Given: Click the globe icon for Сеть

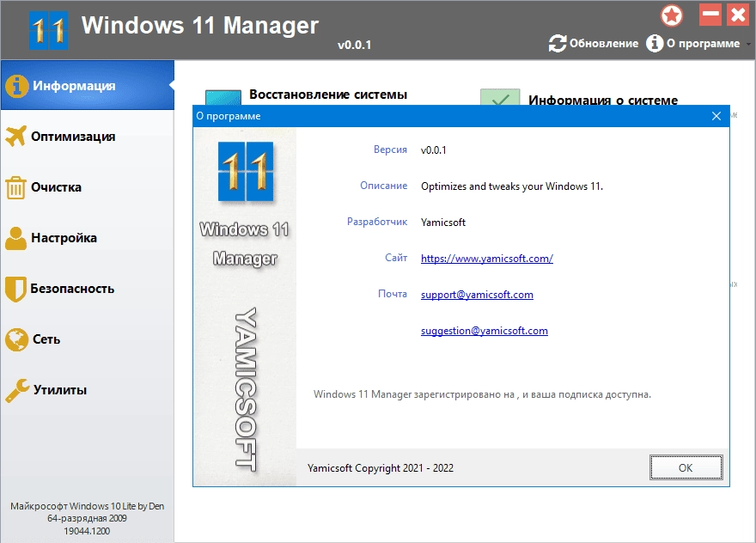Looking at the screenshot, I should coord(16,339).
